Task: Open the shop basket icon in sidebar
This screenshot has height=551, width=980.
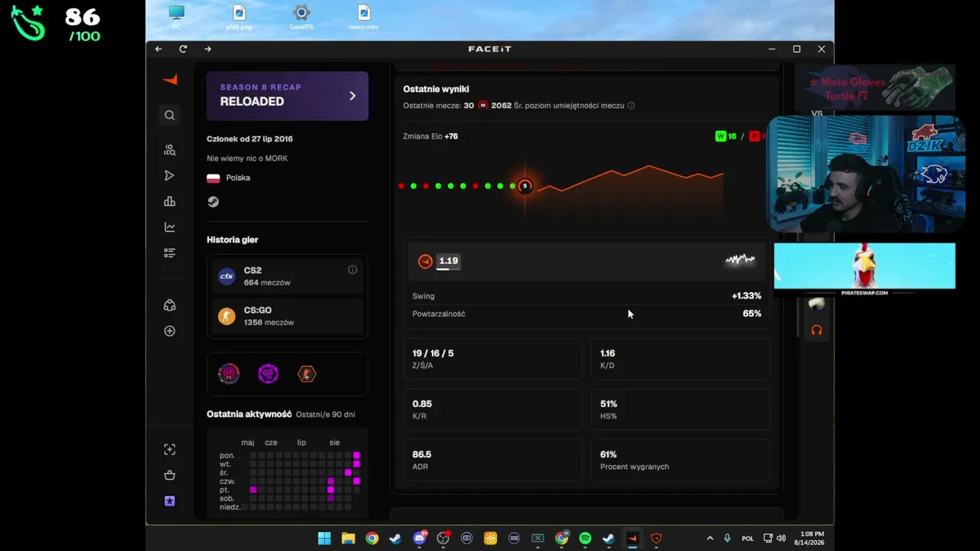Action: pyautogui.click(x=170, y=475)
